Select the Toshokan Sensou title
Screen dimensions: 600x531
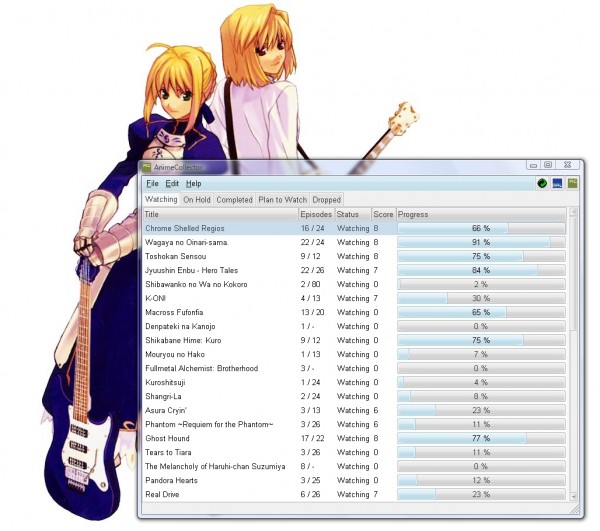pos(176,256)
